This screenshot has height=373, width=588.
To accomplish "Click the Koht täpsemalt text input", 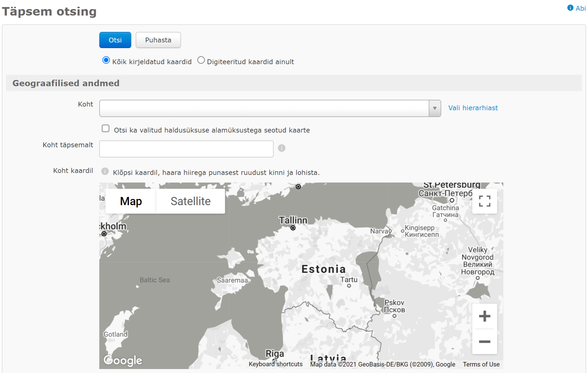I will click(x=186, y=149).
